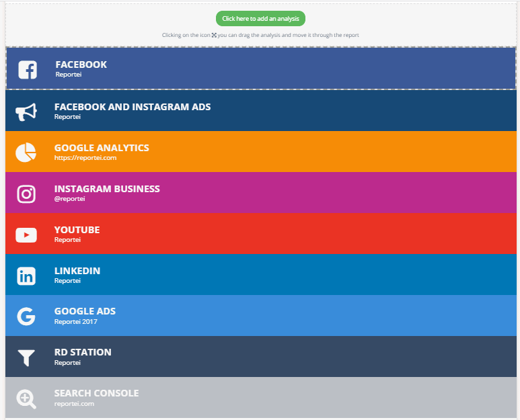Select the FACEBOOK analysis title
The width and height of the screenshot is (520, 420).
coord(81,65)
